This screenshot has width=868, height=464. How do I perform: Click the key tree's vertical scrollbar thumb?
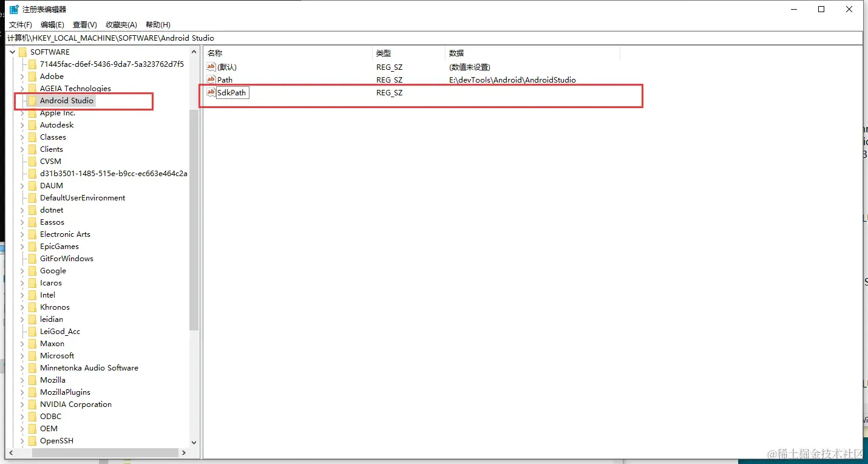point(194,220)
